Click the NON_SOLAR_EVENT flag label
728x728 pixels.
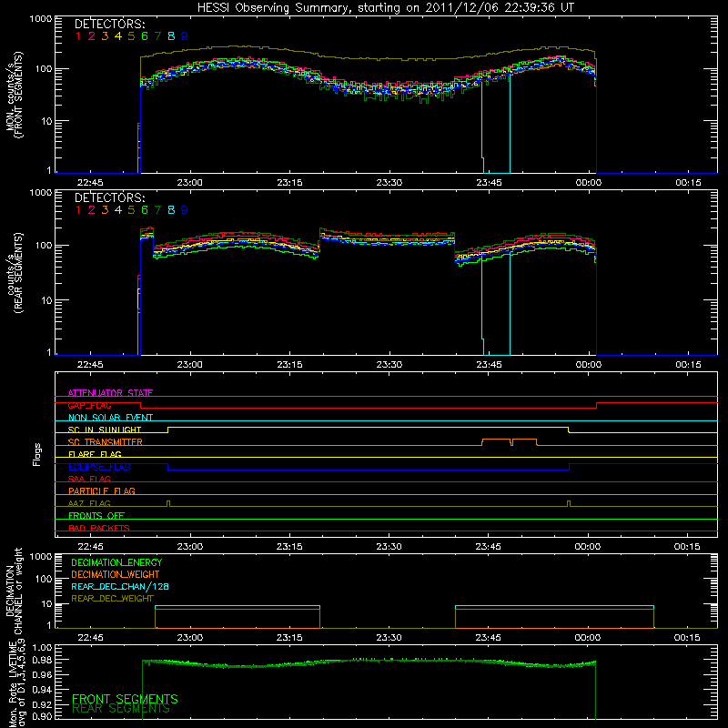click(x=110, y=418)
